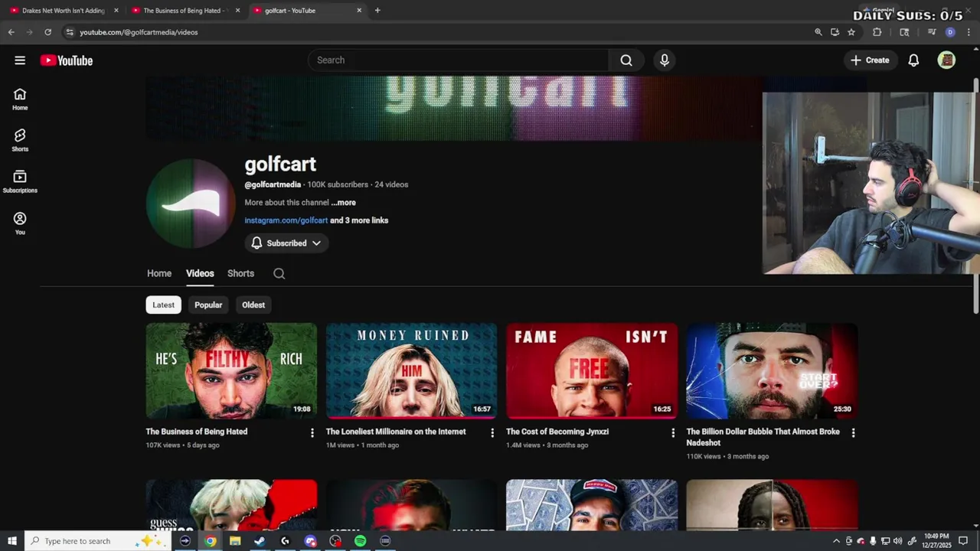Search within the golfcart channel

[279, 273]
